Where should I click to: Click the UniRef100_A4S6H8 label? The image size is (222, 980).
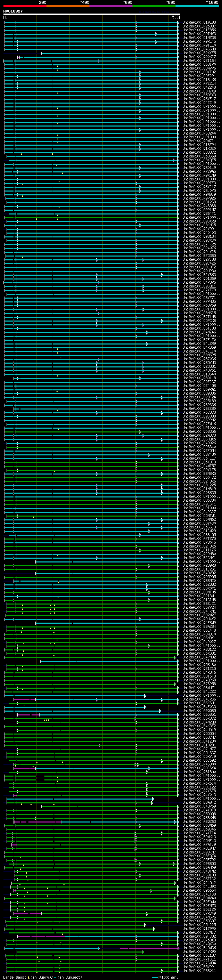pos(199,49)
